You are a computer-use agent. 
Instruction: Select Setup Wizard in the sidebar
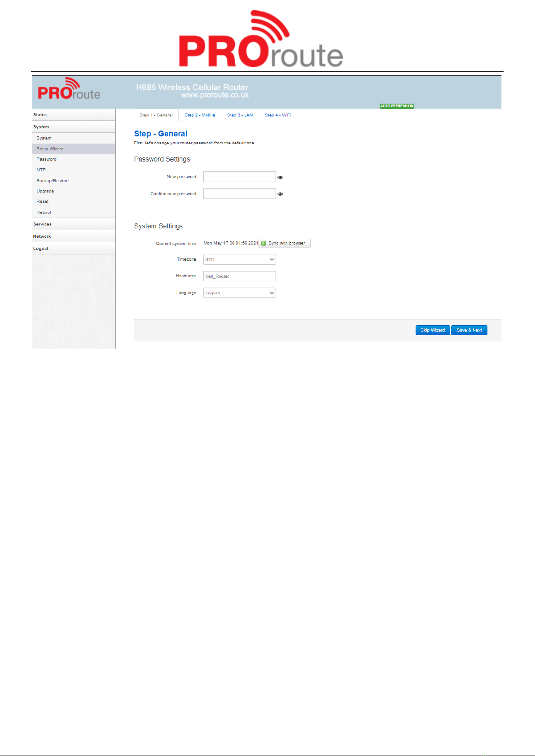(x=74, y=149)
